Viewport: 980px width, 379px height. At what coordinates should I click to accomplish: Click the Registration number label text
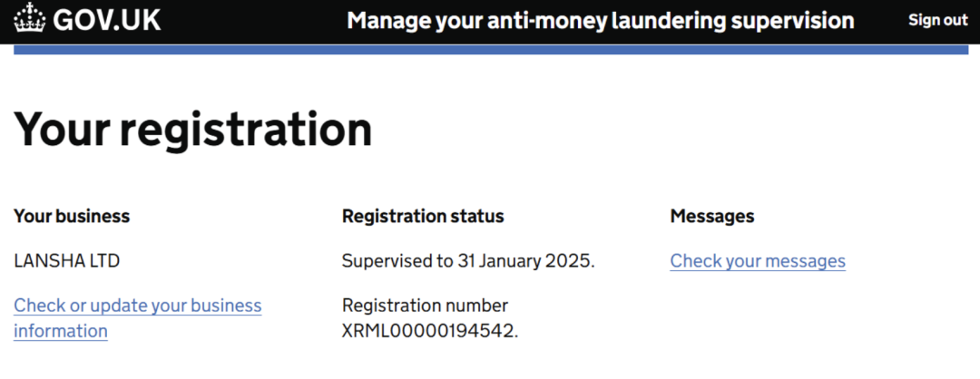[x=425, y=305]
